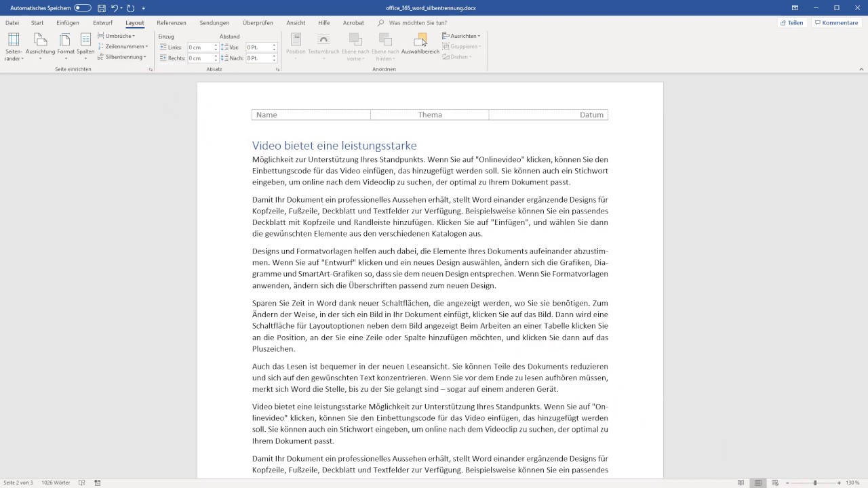Zoom out with the minus button
Image resolution: width=868 pixels, height=488 pixels.
coord(787,483)
